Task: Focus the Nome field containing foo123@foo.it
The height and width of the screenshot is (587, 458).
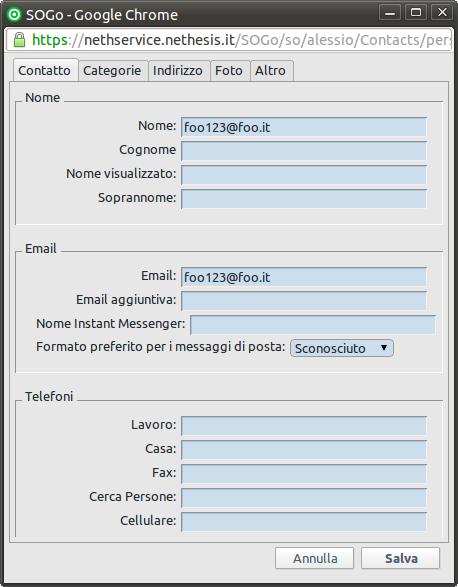Action: pyautogui.click(x=304, y=127)
